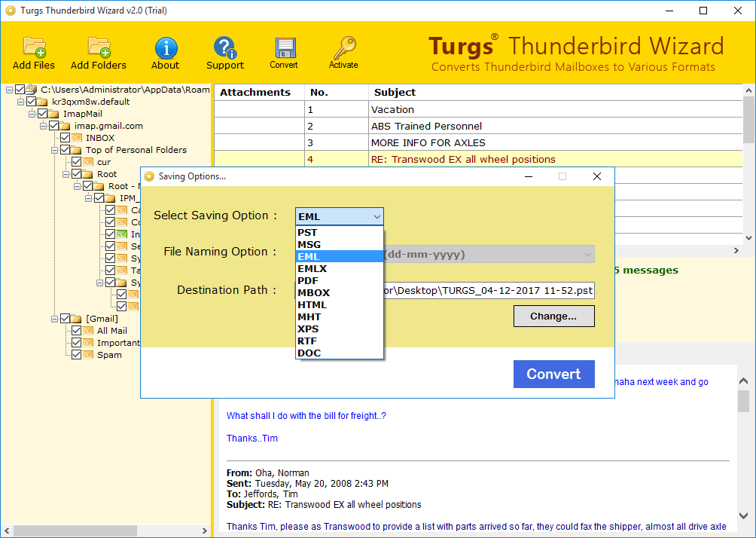
Task: Click the message list vertical scrollbar
Action: pos(748,164)
